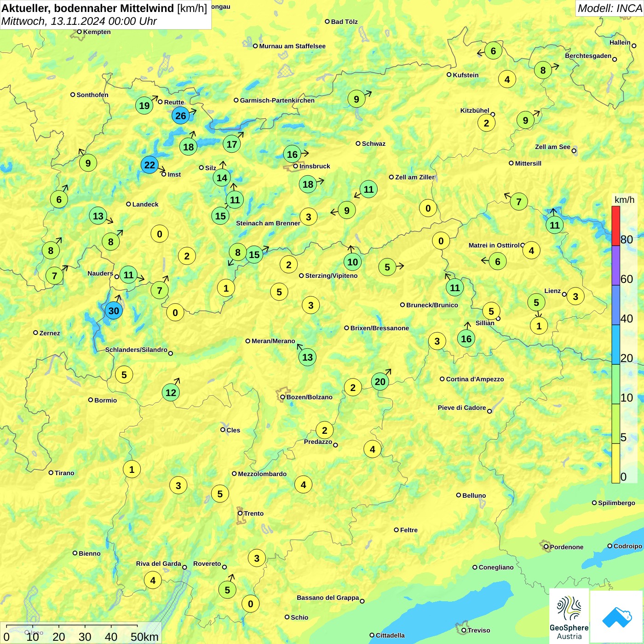The image size is (644, 644).
Task: Click the Kempten city label
Action: click(97, 32)
